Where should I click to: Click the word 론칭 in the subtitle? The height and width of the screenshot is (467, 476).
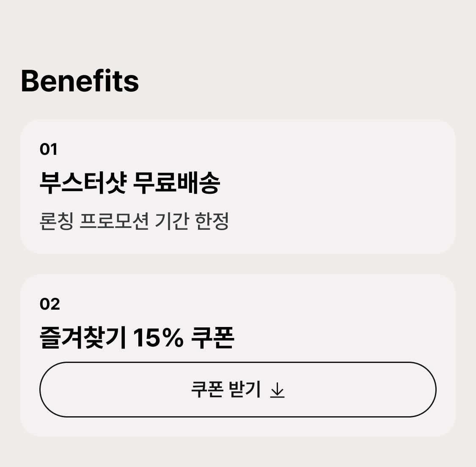click(56, 221)
